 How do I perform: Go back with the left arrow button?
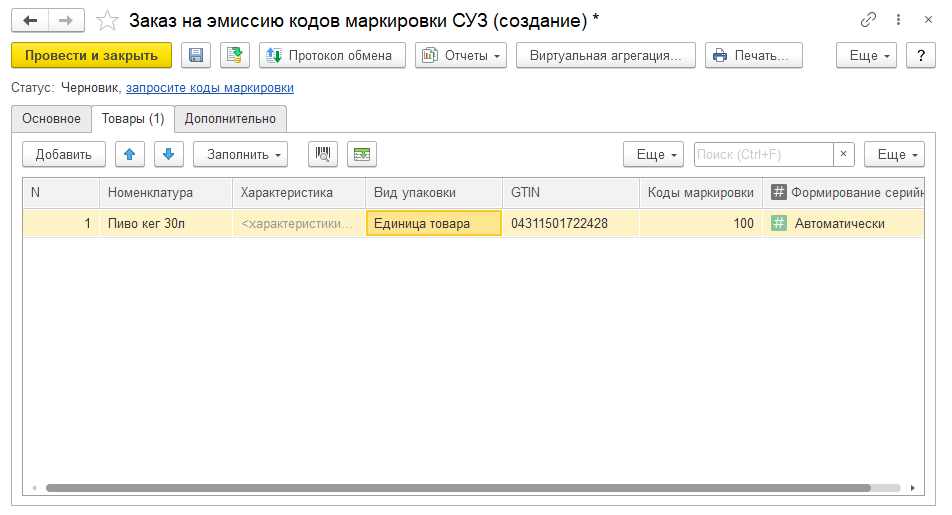[x=30, y=21]
